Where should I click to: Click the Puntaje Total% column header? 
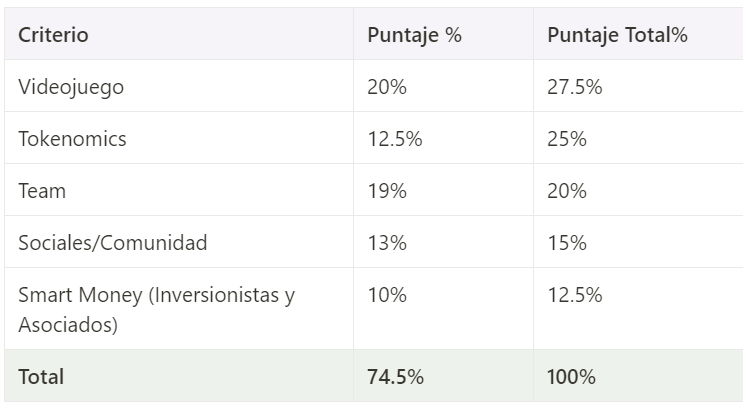(x=617, y=35)
